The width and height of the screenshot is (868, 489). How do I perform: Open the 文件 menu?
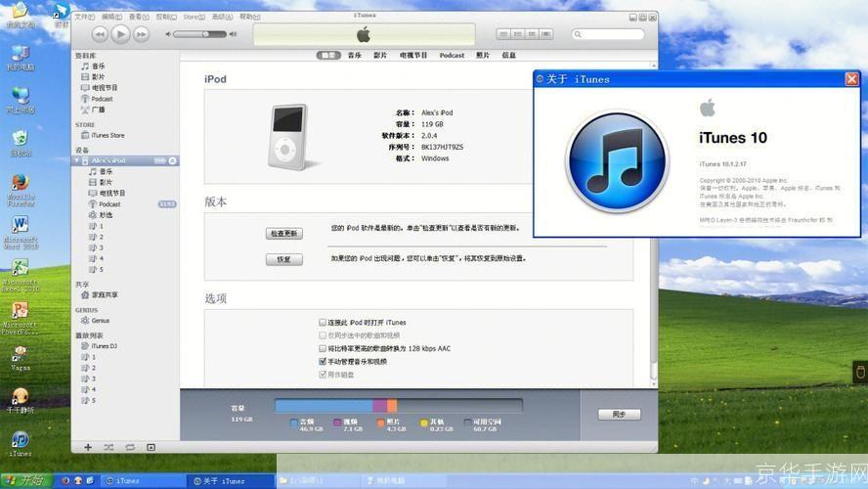click(85, 18)
